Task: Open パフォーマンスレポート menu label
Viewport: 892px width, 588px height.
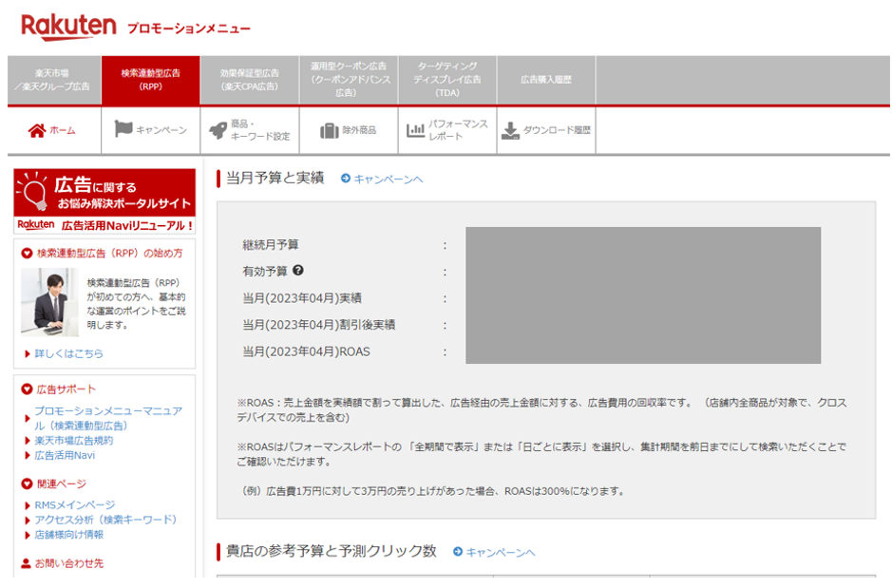Action: pos(458,130)
